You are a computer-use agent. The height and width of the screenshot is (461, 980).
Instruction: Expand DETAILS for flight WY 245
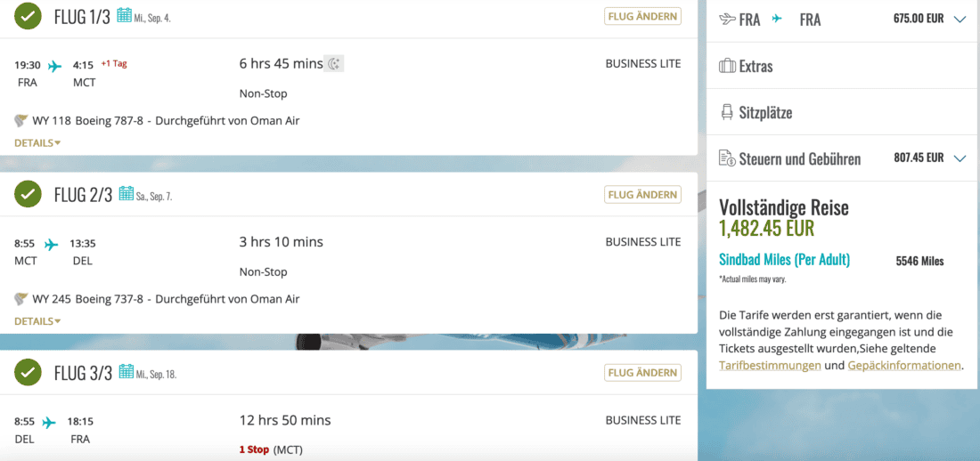point(37,320)
